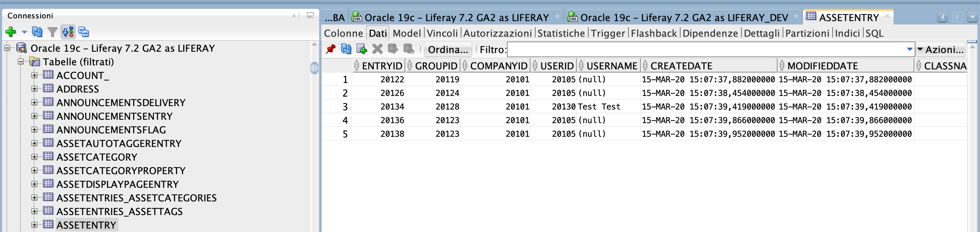Image resolution: width=980 pixels, height=232 pixels.
Task: Open the filter funnel icon in Connessioni
Action: tap(52, 32)
